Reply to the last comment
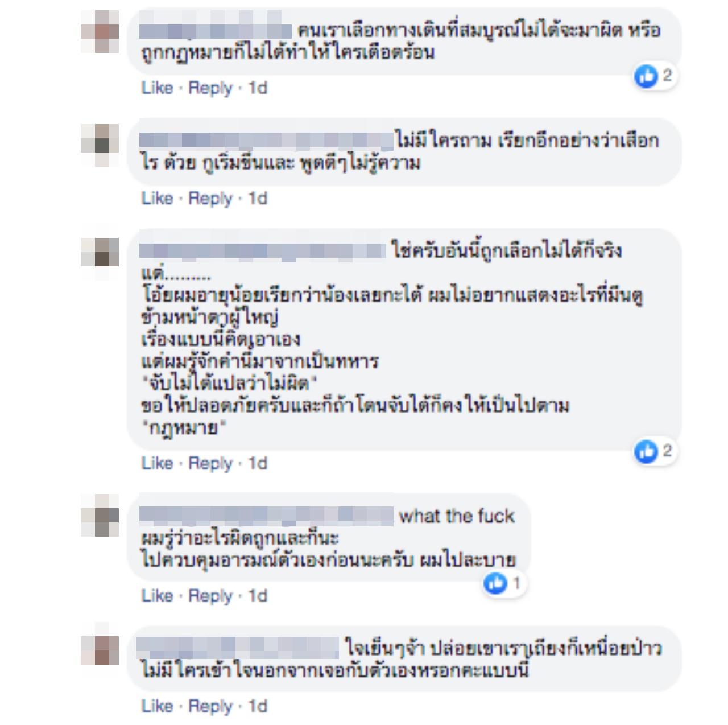Image resolution: width=728 pixels, height=725 pixels. pos(210,706)
